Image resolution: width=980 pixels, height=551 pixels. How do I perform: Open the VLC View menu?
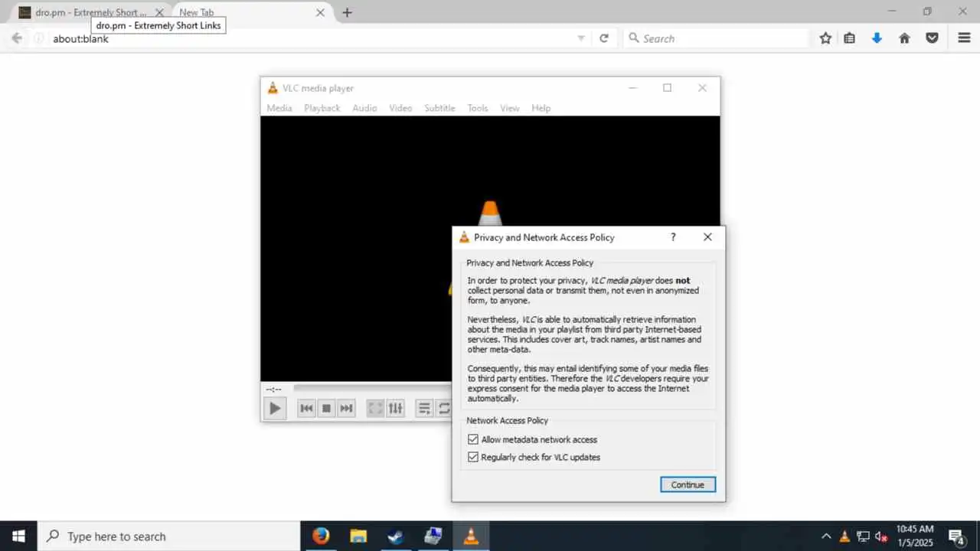[510, 108]
